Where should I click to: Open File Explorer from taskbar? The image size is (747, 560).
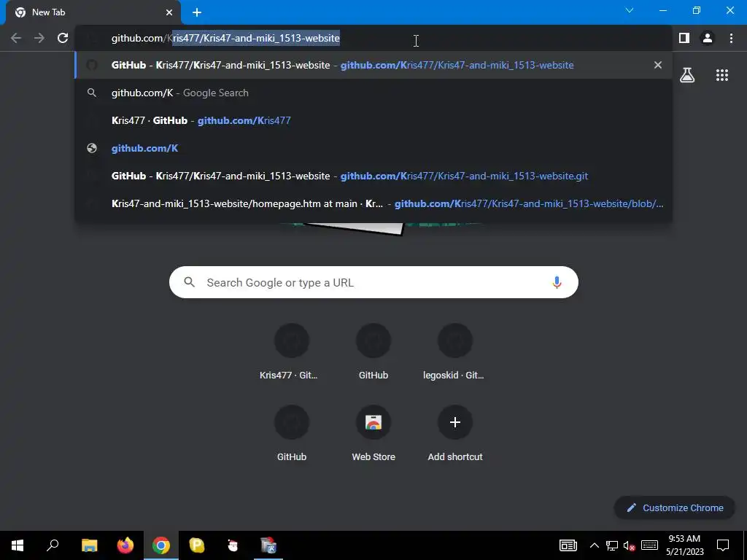[89, 545]
